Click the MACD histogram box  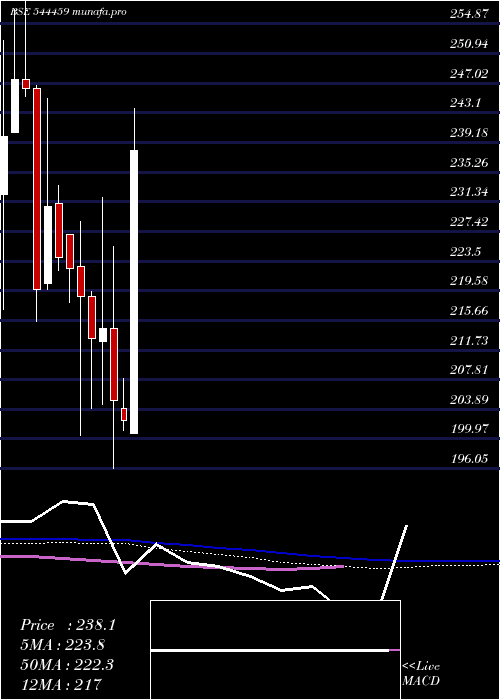click(275, 650)
